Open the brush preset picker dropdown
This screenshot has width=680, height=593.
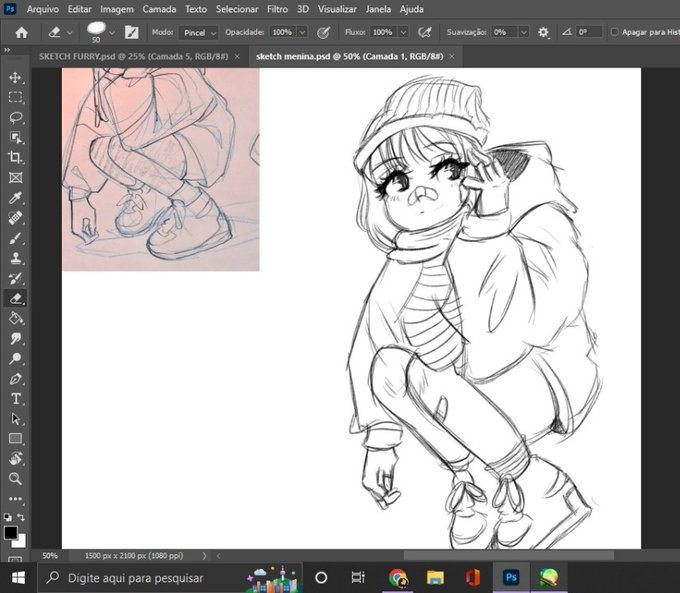pyautogui.click(x=112, y=33)
